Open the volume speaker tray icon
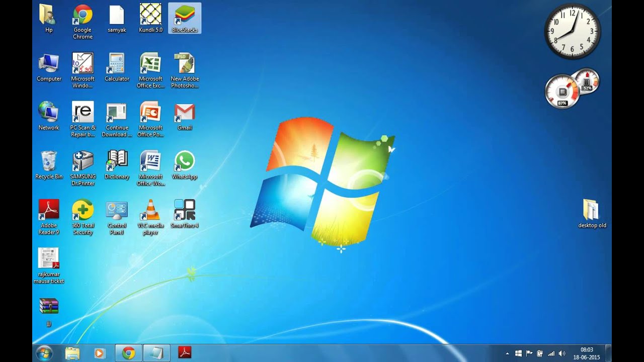The width and height of the screenshot is (644, 362). click(x=561, y=354)
